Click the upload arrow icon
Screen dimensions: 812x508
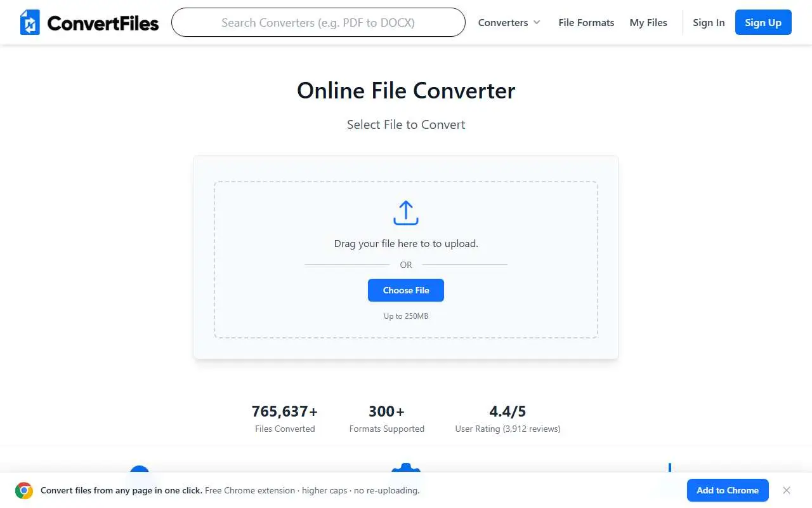[406, 213]
